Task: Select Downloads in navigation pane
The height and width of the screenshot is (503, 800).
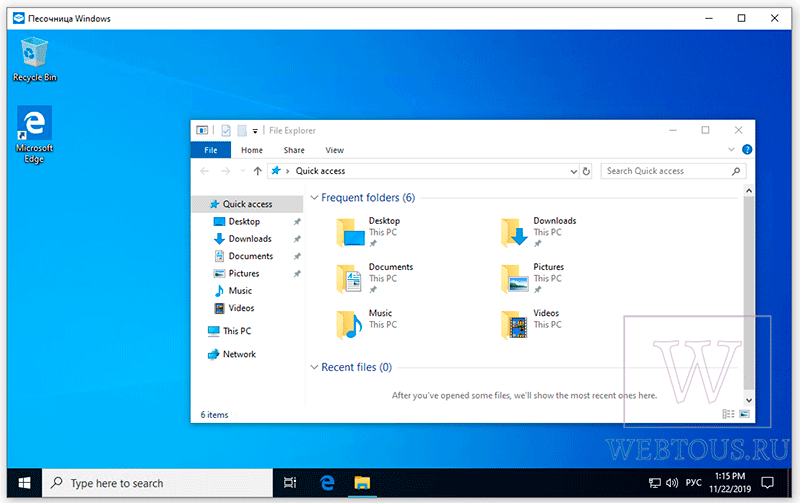Action: tap(250, 239)
